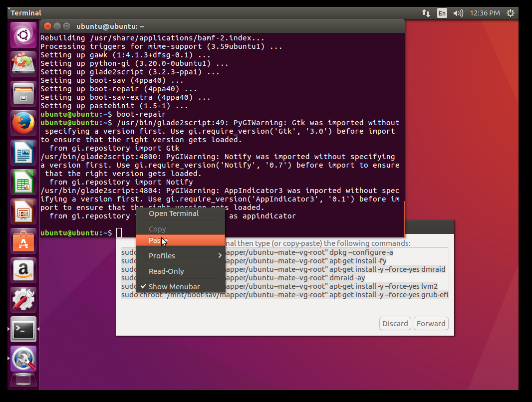532x402 pixels.
Task: Toggle the Show Menubar option
Action: pyautogui.click(x=174, y=287)
